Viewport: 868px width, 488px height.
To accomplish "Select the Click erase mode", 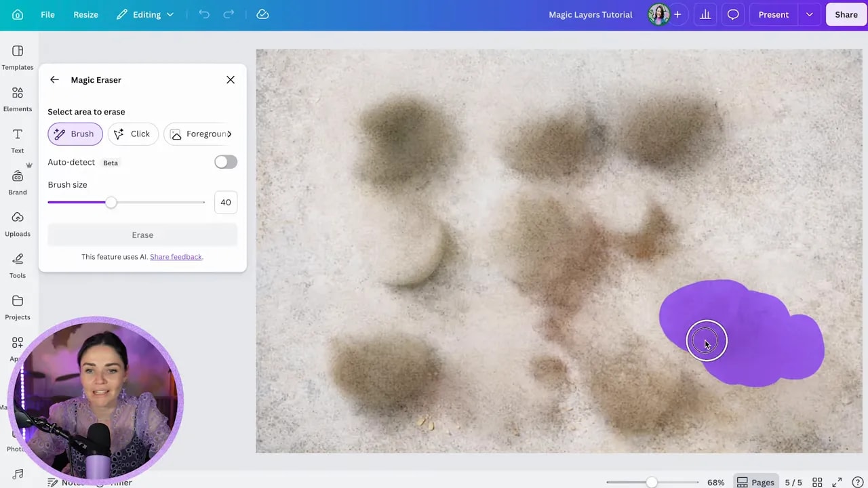I will pyautogui.click(x=133, y=134).
